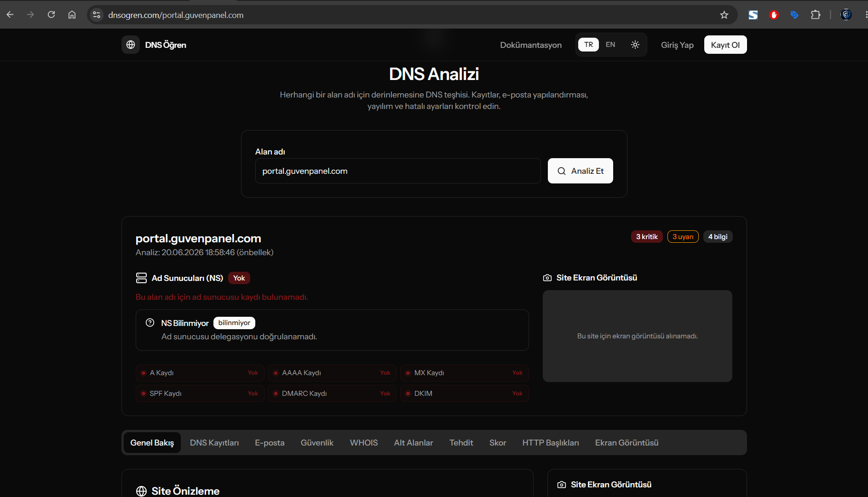Click the MX Kaydı record card
Screen dimensions: 868x497
click(464, 373)
